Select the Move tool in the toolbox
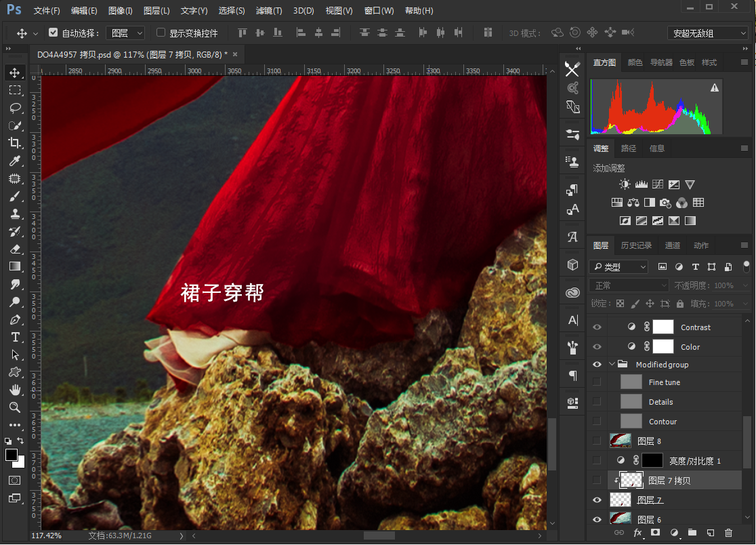756x545 pixels. (14, 73)
